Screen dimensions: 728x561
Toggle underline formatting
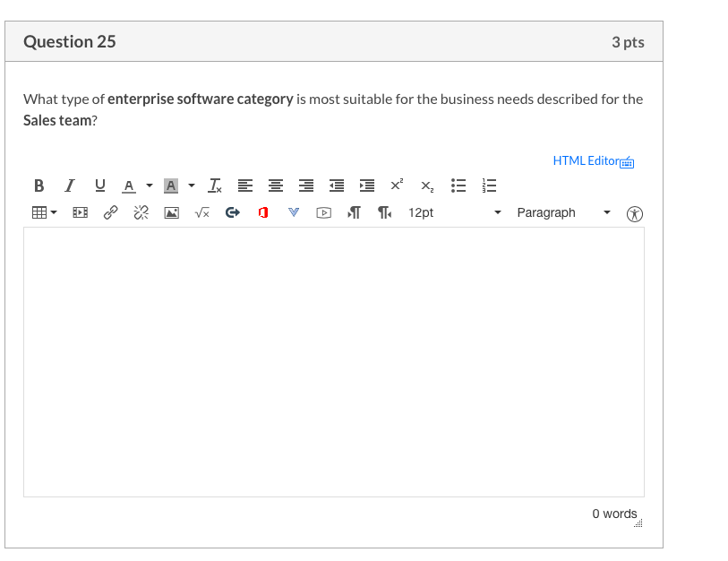pos(99,186)
